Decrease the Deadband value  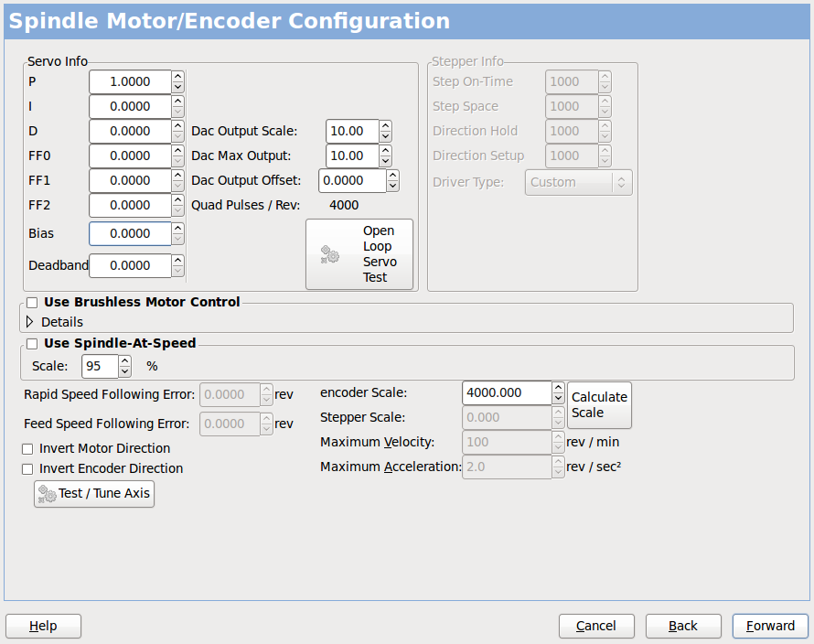pyautogui.click(x=179, y=271)
